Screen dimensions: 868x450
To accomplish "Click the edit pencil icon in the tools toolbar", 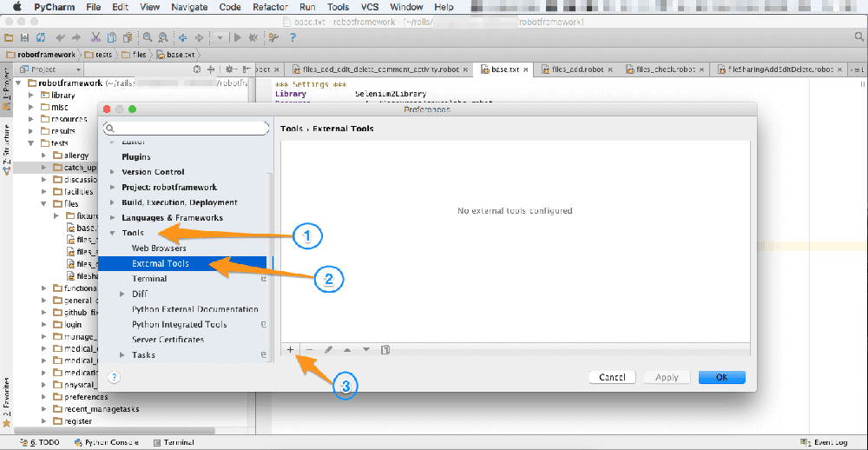I will click(328, 349).
